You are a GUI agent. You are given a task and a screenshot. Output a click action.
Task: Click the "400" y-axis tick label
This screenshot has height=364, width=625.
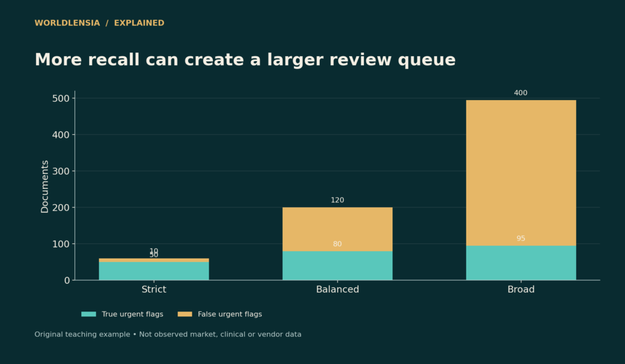61,135
